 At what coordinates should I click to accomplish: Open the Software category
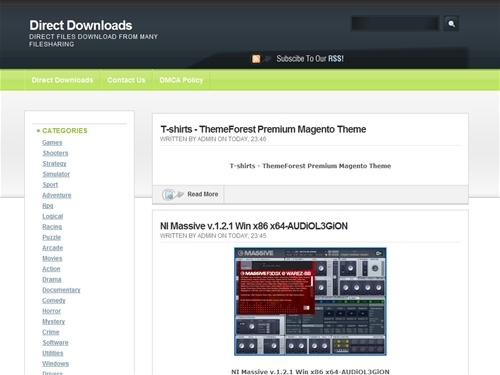(x=55, y=343)
